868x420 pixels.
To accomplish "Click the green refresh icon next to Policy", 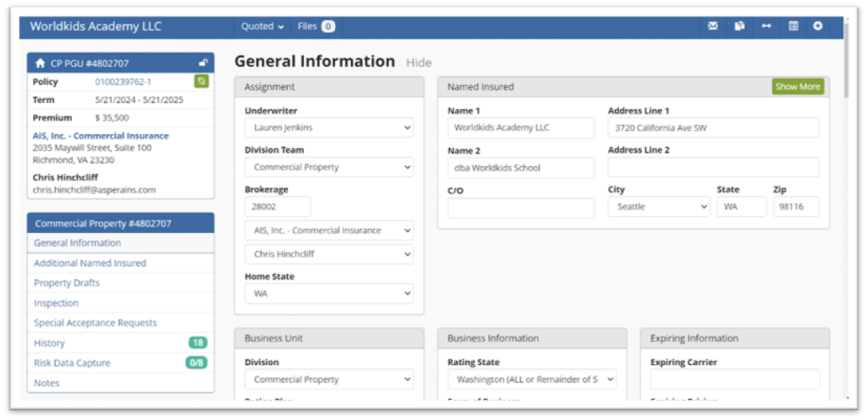I will pos(201,82).
